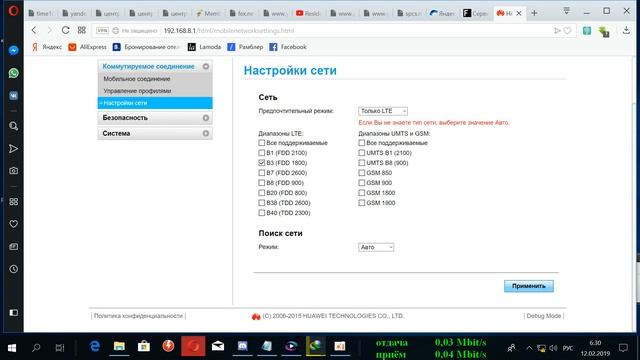This screenshot has height=360, width=640.
Task: Open File Explorer from taskbar
Action: pyautogui.click(x=119, y=347)
